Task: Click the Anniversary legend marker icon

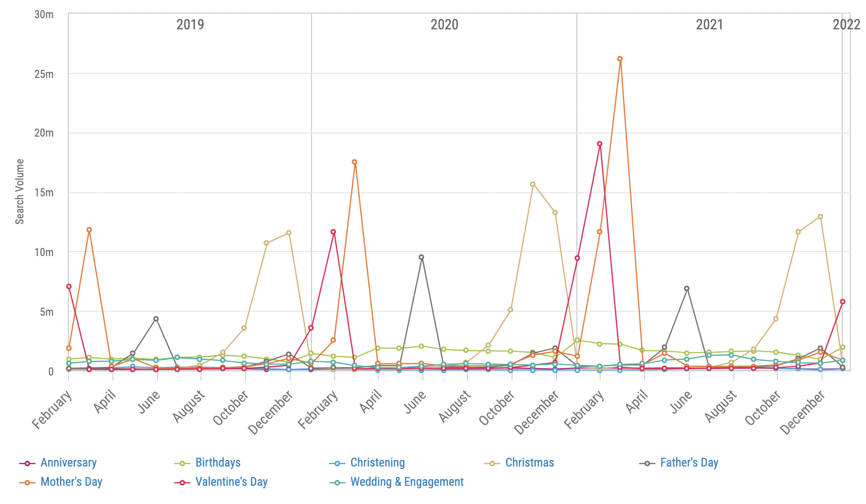Action: tap(27, 463)
